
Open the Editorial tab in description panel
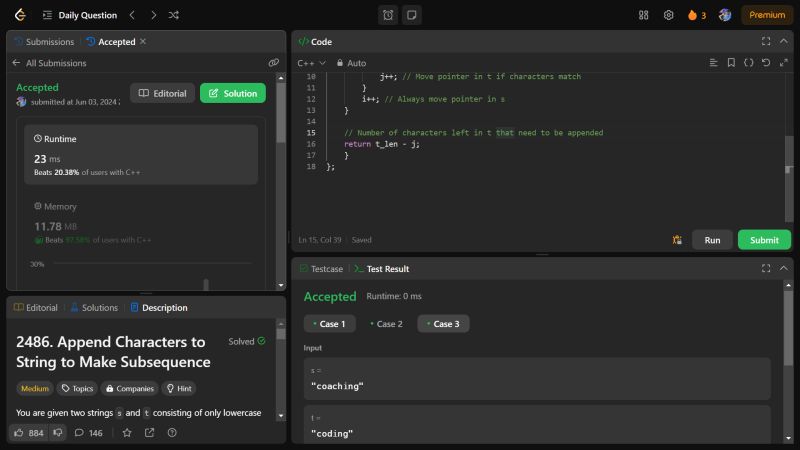(36, 308)
